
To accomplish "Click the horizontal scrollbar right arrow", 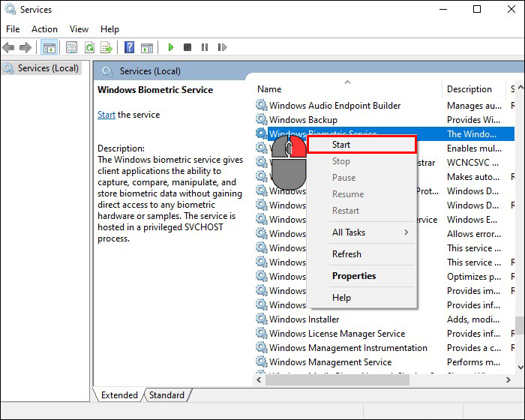I will (508, 380).
